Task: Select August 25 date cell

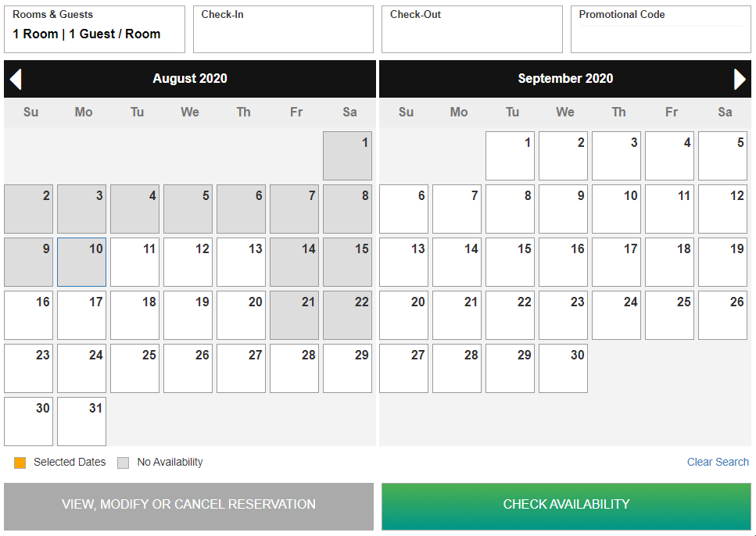Action: click(x=134, y=369)
